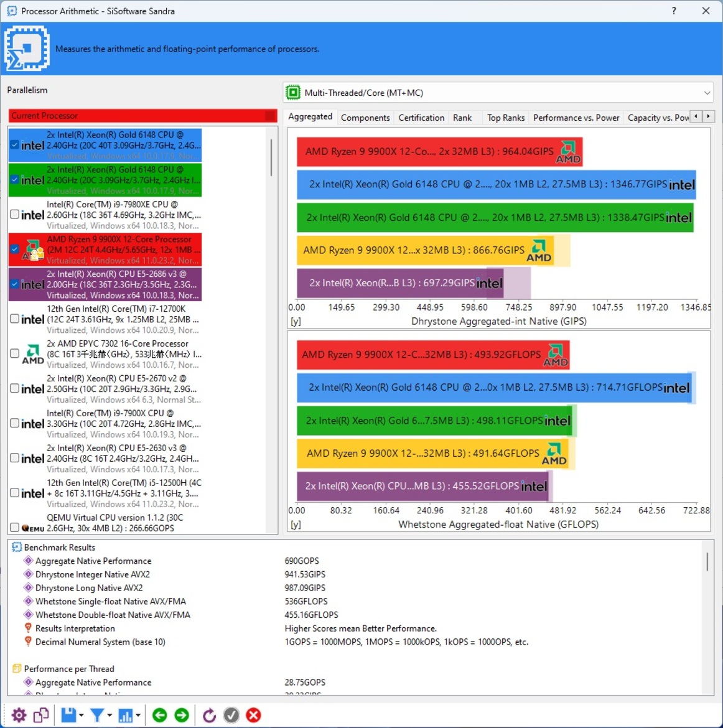Switch to the Components tab
The image size is (723, 728).
coord(365,118)
